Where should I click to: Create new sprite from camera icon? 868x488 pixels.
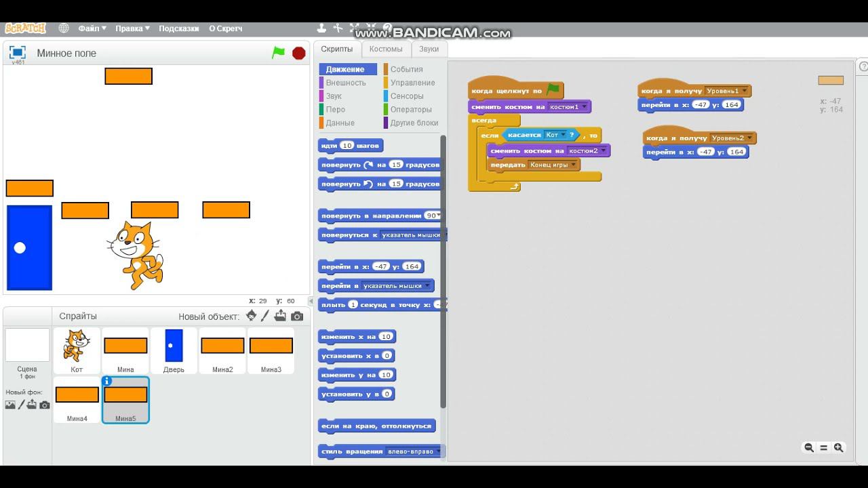pos(297,316)
